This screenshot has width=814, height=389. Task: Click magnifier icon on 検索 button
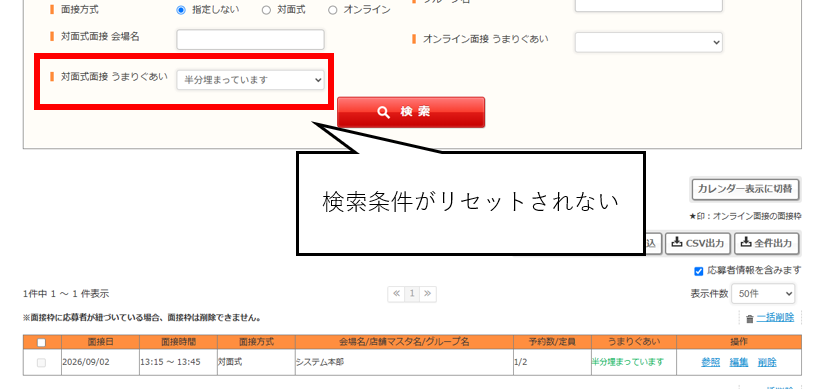tap(384, 112)
